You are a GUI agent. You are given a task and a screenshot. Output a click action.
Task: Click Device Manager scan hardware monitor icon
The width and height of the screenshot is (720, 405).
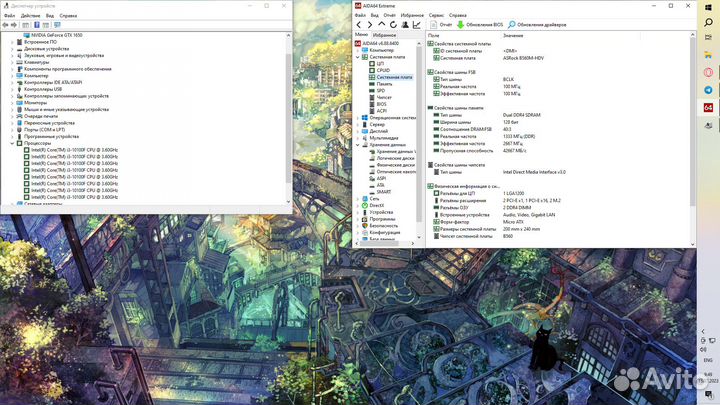click(x=57, y=25)
